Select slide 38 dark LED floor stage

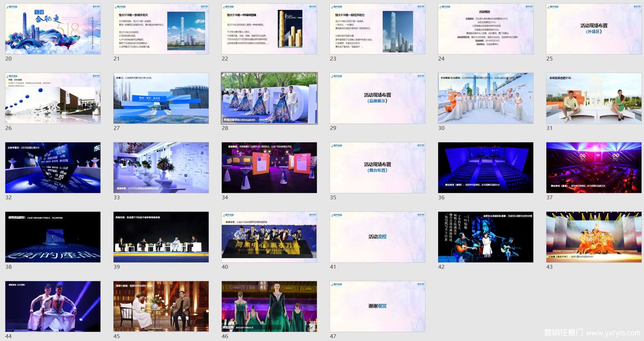tap(53, 237)
